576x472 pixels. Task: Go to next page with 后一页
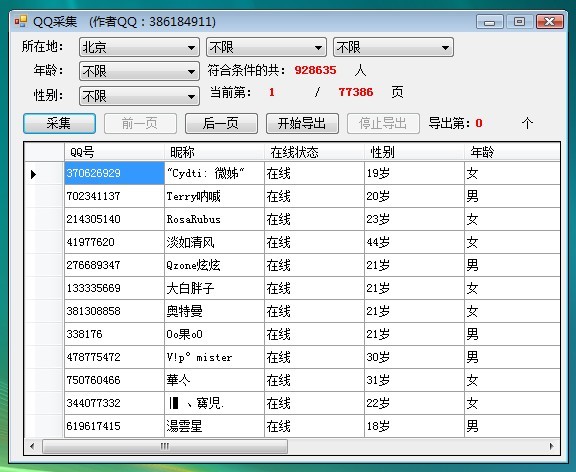coord(221,123)
